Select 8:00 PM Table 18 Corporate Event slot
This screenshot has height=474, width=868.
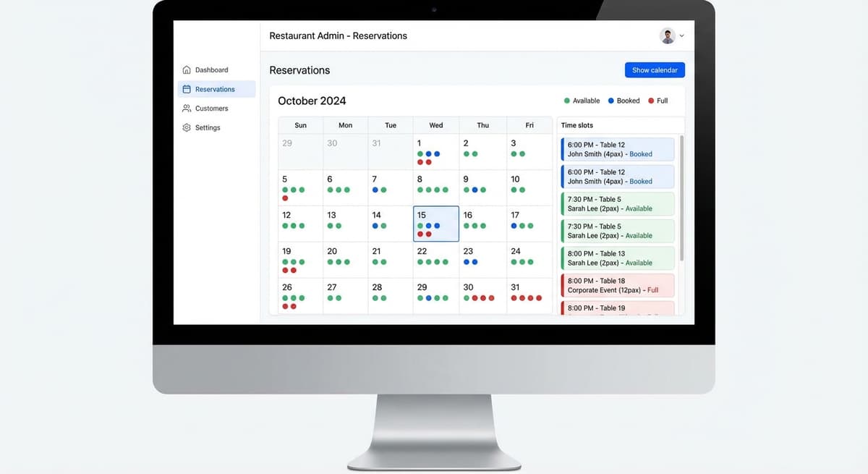point(618,286)
